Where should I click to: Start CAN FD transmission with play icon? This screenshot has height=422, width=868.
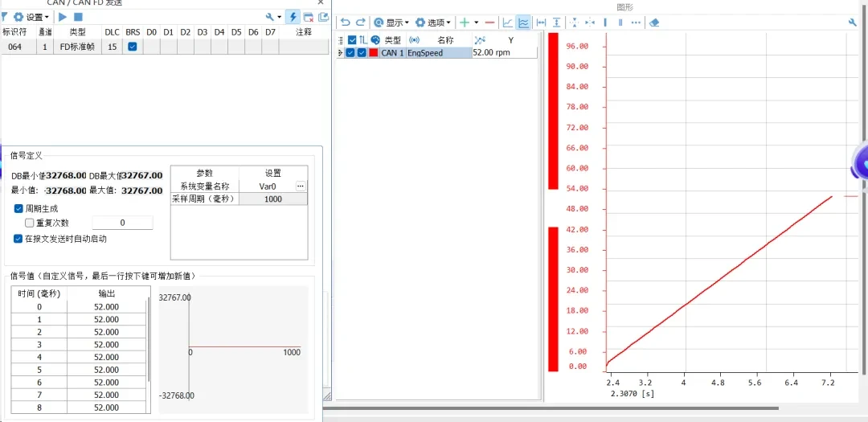coord(63,17)
